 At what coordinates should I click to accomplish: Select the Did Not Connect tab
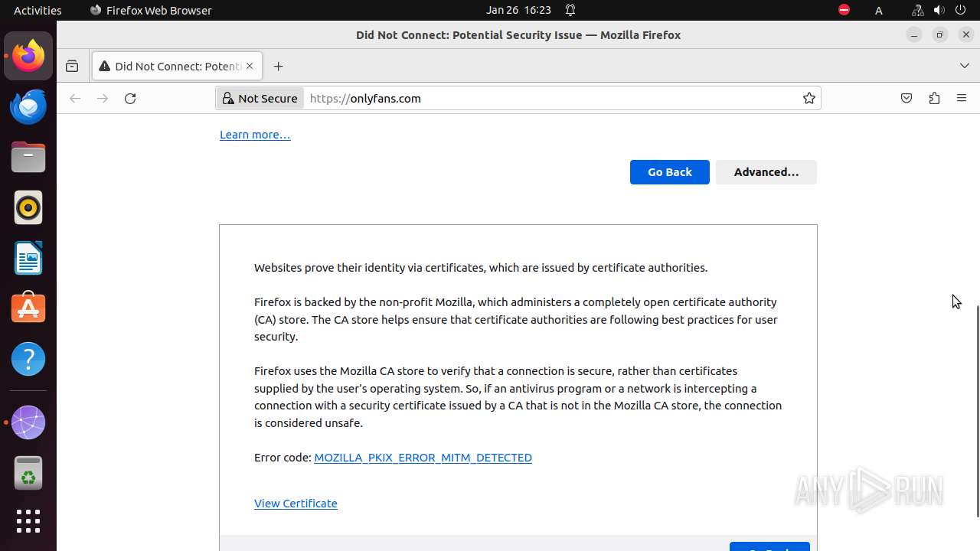tap(177, 67)
